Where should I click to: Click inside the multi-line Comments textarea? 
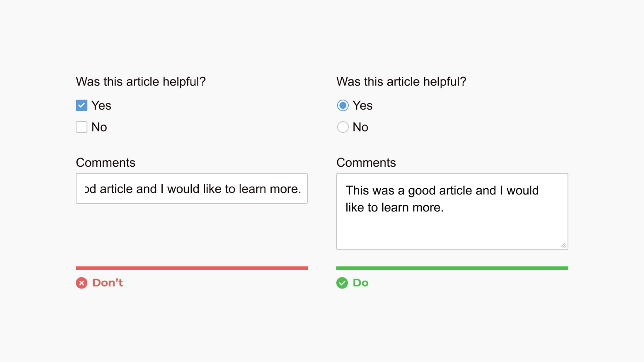pyautogui.click(x=452, y=211)
